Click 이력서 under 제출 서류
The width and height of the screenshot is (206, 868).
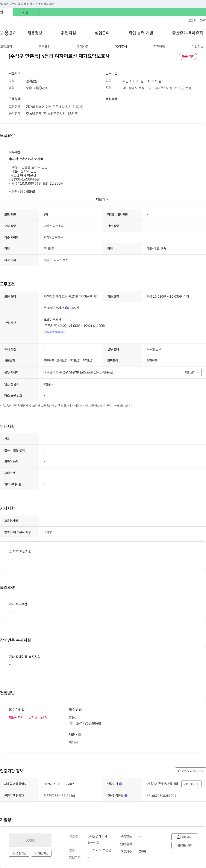click(73, 742)
